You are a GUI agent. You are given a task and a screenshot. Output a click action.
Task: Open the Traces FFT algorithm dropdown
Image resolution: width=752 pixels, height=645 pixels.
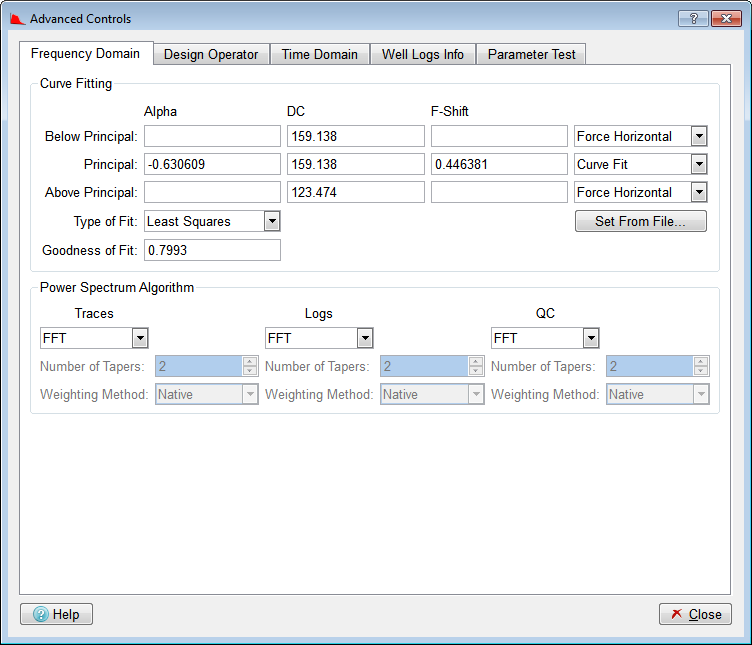[x=94, y=338]
